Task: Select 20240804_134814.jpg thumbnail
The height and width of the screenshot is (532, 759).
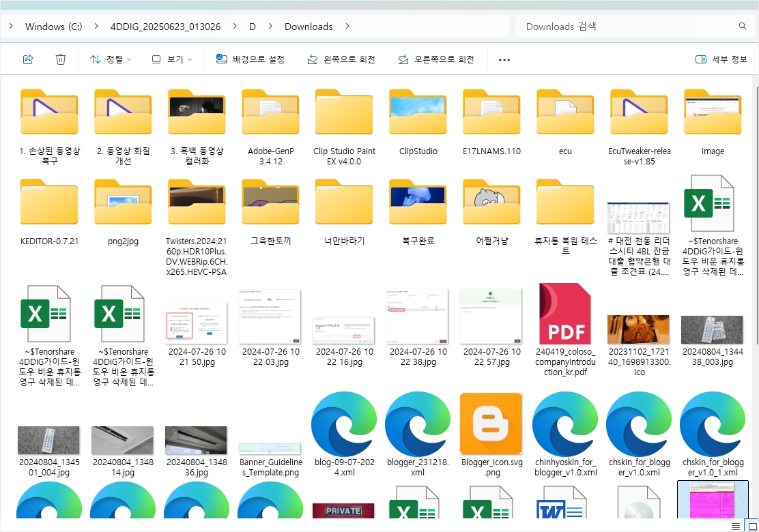Action: click(x=122, y=440)
